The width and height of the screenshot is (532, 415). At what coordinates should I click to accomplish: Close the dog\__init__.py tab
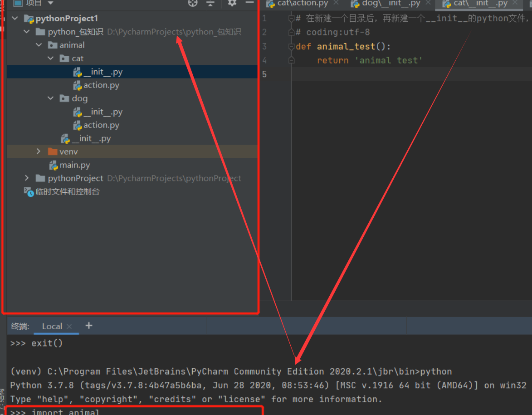pos(428,3)
